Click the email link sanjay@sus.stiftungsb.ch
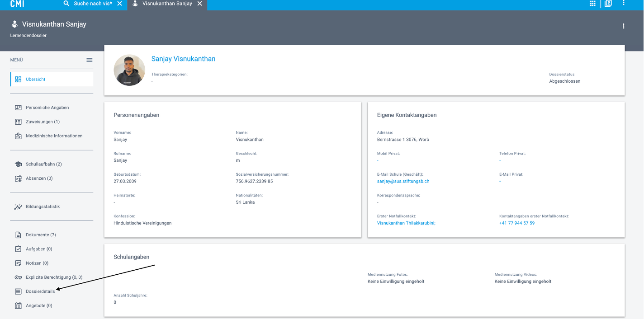The image size is (644, 319). [x=403, y=181]
